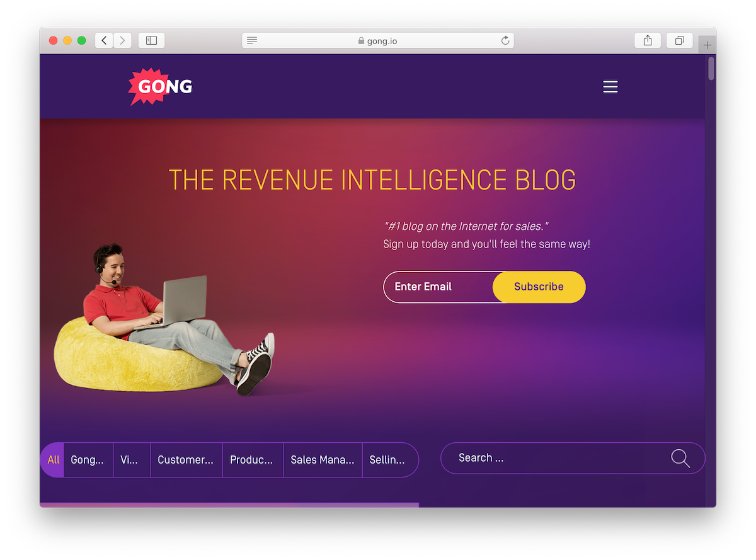Reload the page with the refresh icon
Image resolution: width=756 pixels, height=560 pixels.
click(505, 40)
